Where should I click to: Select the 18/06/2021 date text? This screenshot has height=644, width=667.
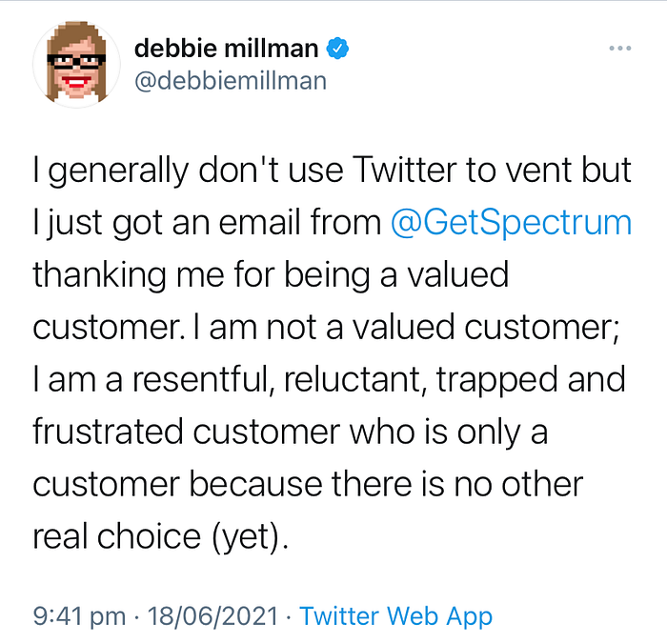[x=212, y=616]
